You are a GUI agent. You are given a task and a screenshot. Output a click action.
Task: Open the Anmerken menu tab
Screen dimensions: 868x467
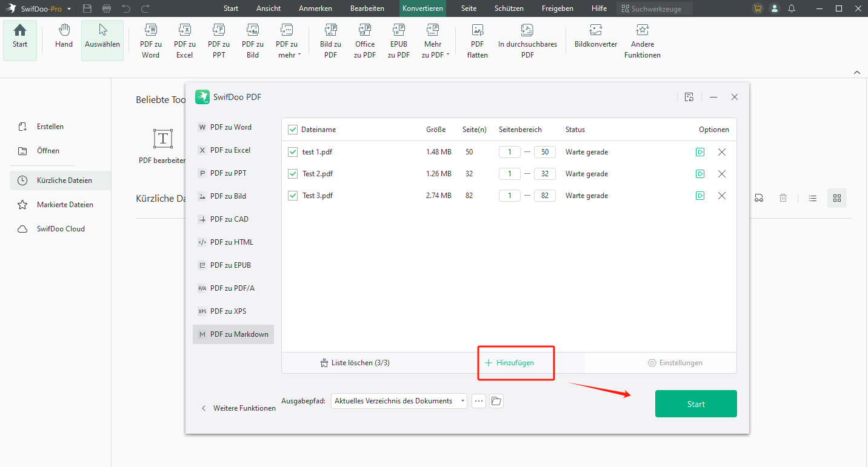tap(315, 8)
